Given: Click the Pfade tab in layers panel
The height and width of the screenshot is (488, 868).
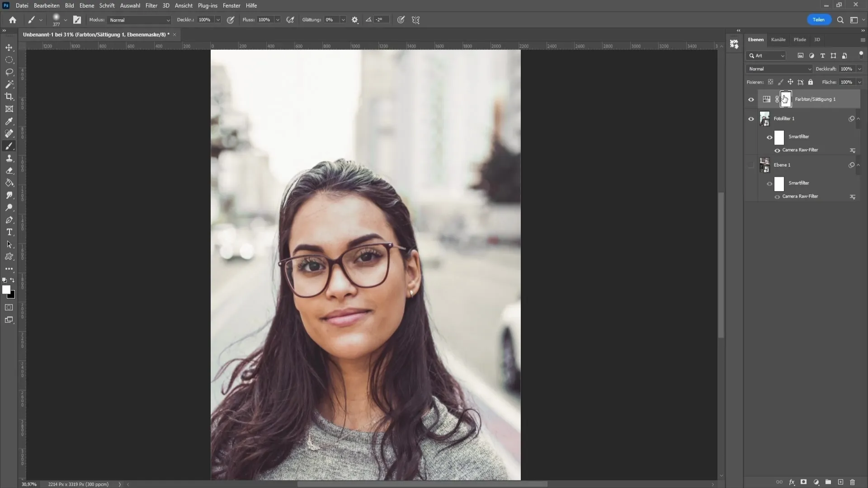Looking at the screenshot, I should coord(800,39).
